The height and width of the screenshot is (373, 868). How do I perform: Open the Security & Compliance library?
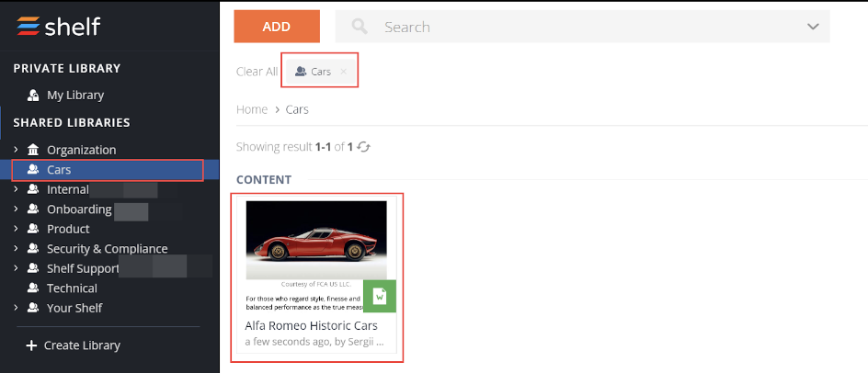pyautogui.click(x=108, y=249)
